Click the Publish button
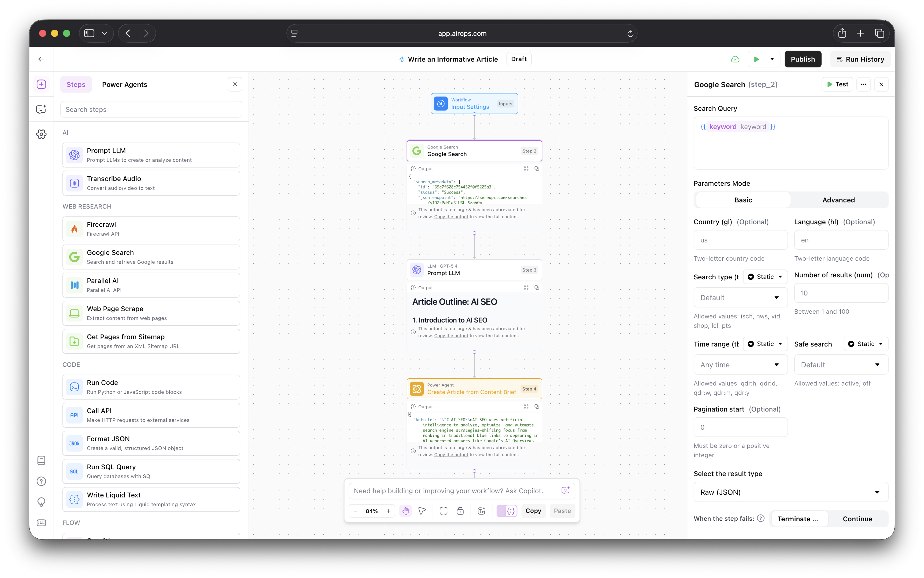The height and width of the screenshot is (578, 924). [803, 59]
